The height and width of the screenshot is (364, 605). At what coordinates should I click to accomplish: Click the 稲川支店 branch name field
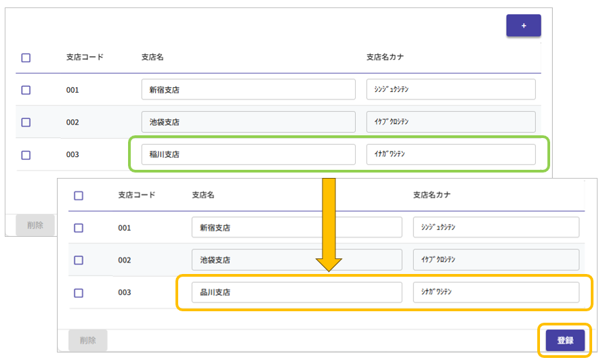click(248, 154)
